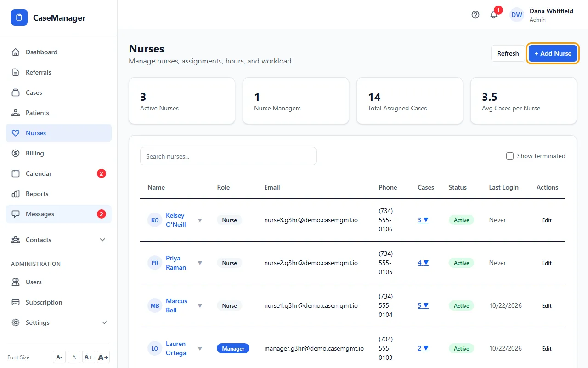Expand the Contacts sidebar chevron
This screenshot has height=368, width=588.
point(102,240)
